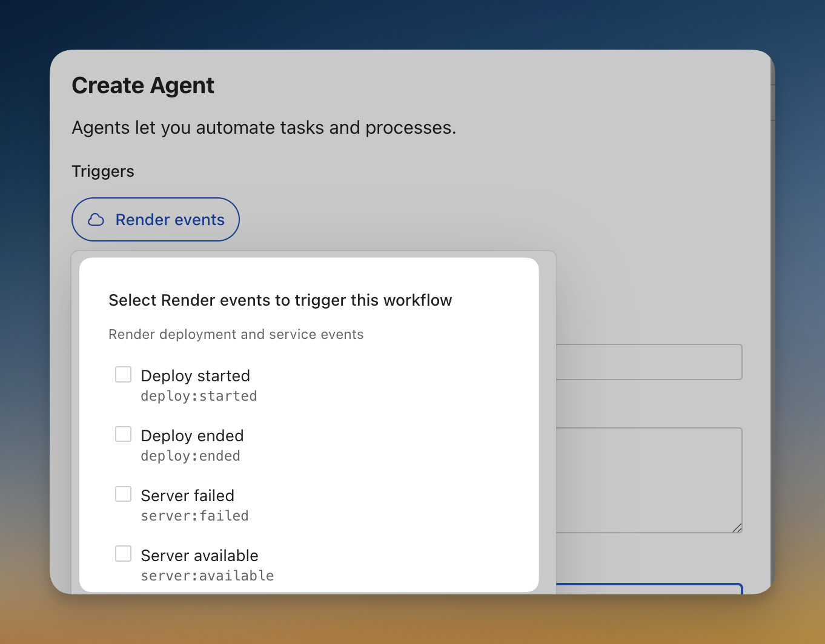
Task: Click the "Create Agent" page title
Action: click(x=142, y=85)
